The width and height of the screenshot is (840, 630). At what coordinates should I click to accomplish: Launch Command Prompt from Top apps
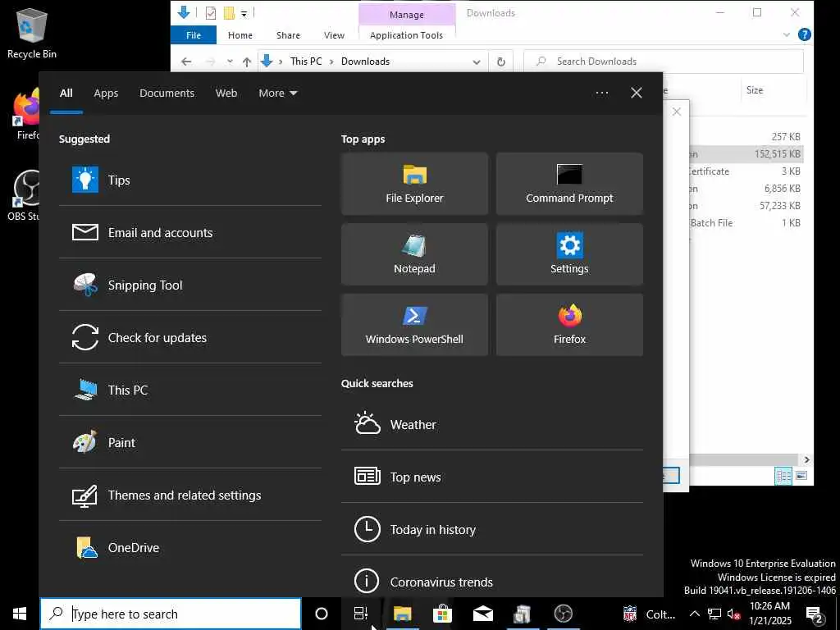569,184
